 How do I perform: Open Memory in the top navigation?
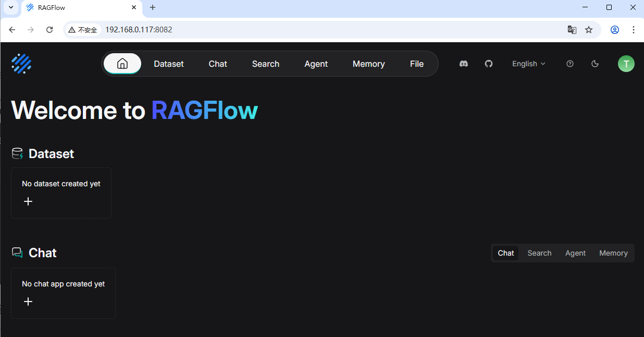[369, 64]
